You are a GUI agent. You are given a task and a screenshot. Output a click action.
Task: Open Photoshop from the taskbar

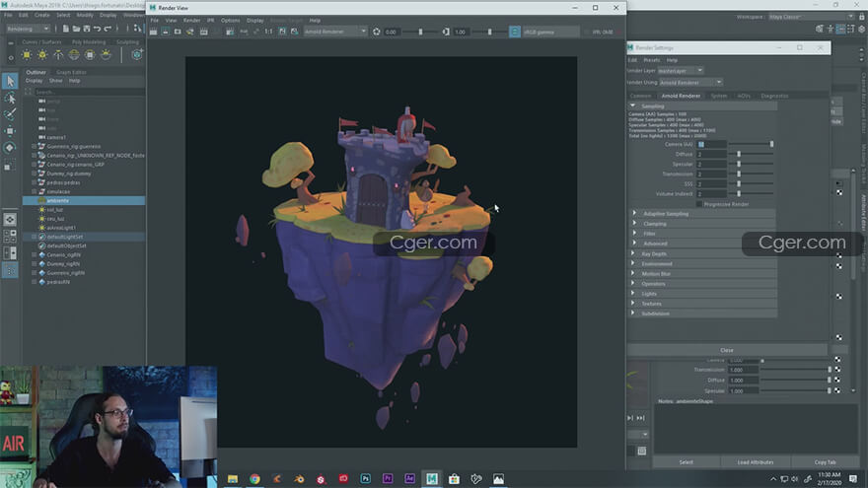[x=365, y=478]
